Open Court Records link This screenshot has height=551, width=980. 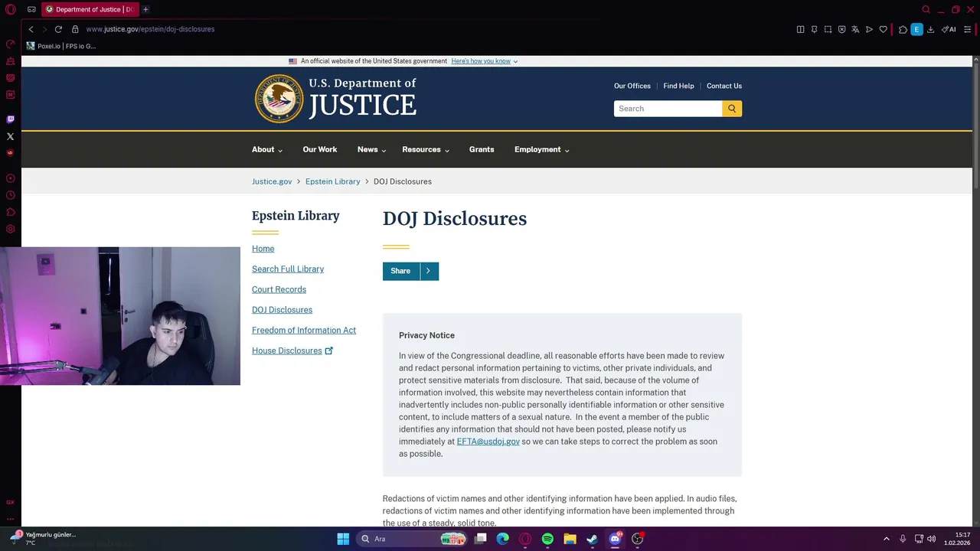[279, 289]
